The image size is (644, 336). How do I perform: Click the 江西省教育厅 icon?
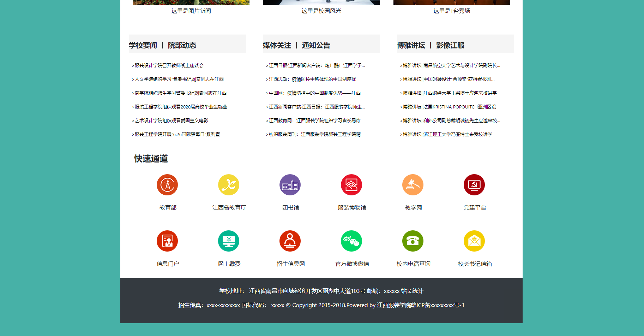(x=229, y=184)
